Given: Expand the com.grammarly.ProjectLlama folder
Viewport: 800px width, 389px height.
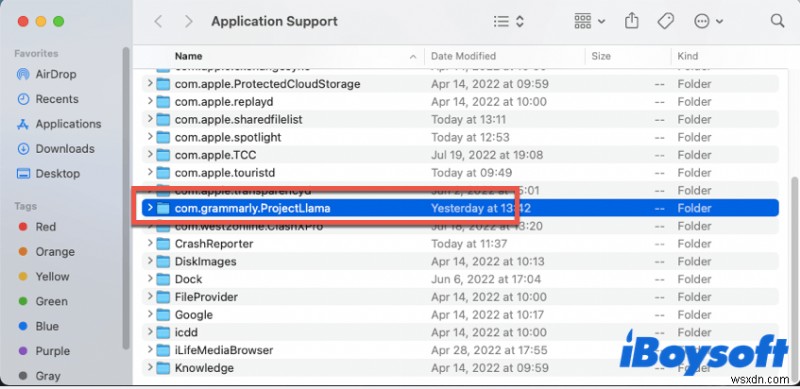Looking at the screenshot, I should coord(149,208).
